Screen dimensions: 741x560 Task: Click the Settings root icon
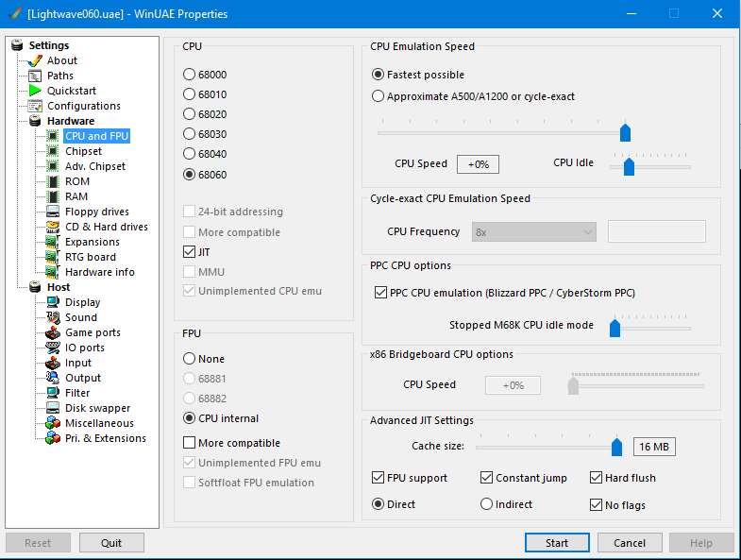click(x=17, y=45)
